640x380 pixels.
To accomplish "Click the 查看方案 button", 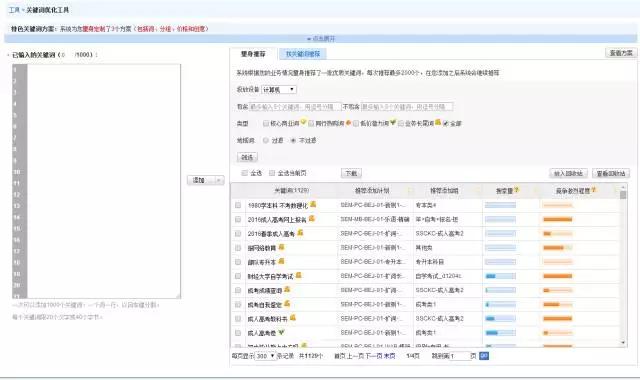I will (621, 53).
